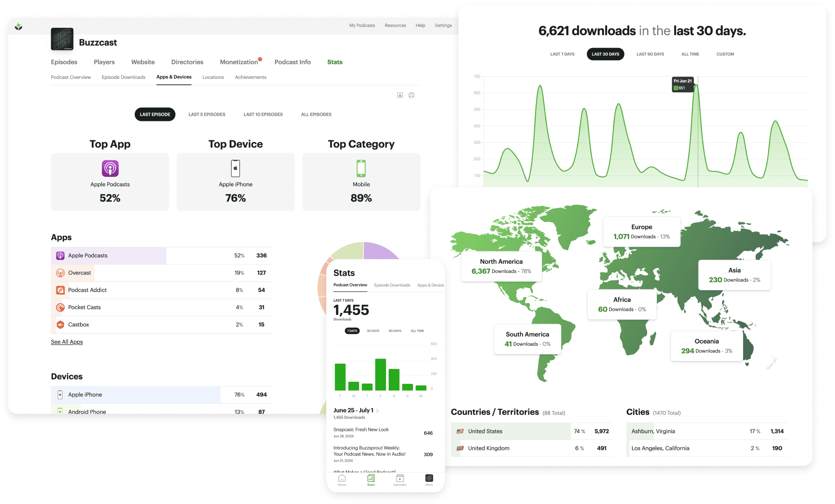This screenshot has height=504, width=835.
Task: Select LAST 7 DAYS in downloads chart
Action: [x=562, y=54]
